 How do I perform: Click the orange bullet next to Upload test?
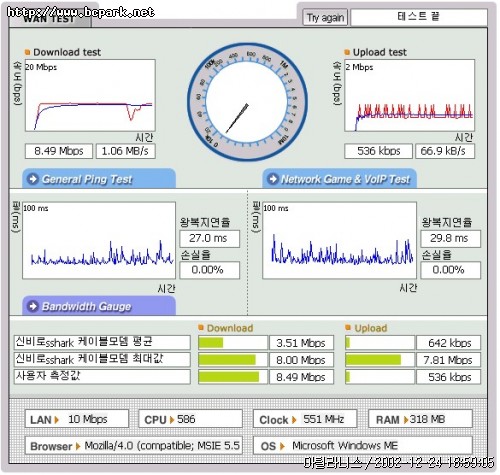(347, 52)
